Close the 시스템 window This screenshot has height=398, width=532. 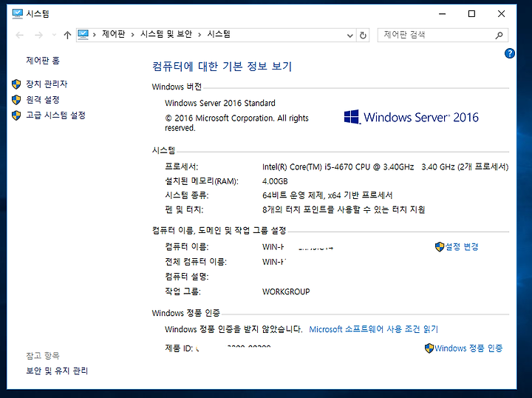pos(501,13)
